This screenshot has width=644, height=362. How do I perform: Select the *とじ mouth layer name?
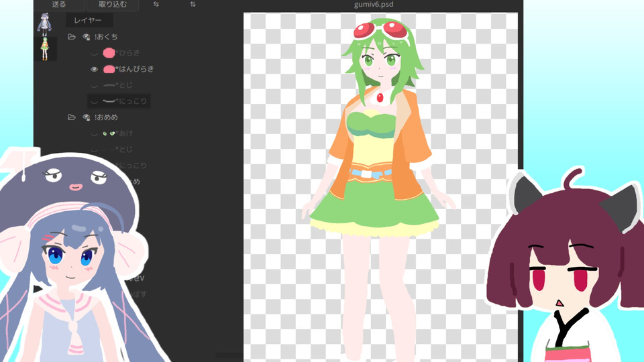(124, 85)
